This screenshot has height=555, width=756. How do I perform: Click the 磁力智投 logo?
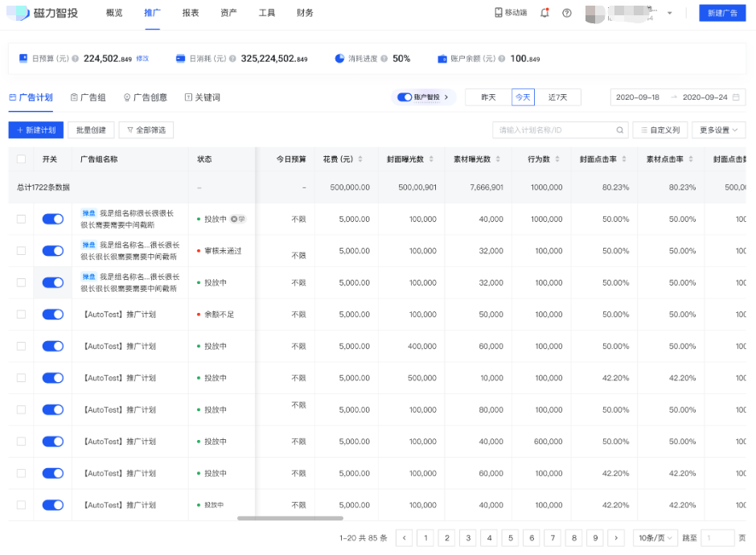point(36,12)
